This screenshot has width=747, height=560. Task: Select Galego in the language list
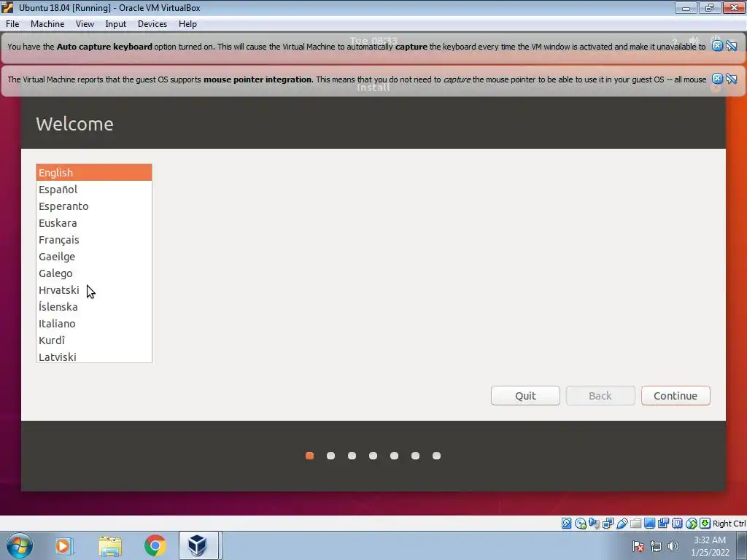(94, 273)
